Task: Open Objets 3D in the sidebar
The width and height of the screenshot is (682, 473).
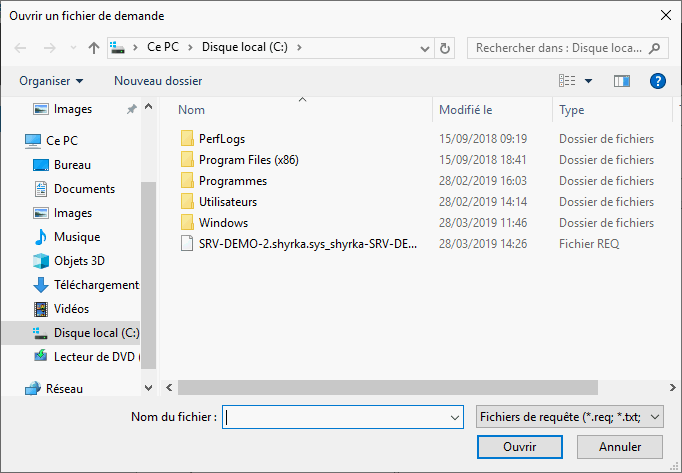Action: (x=81, y=261)
